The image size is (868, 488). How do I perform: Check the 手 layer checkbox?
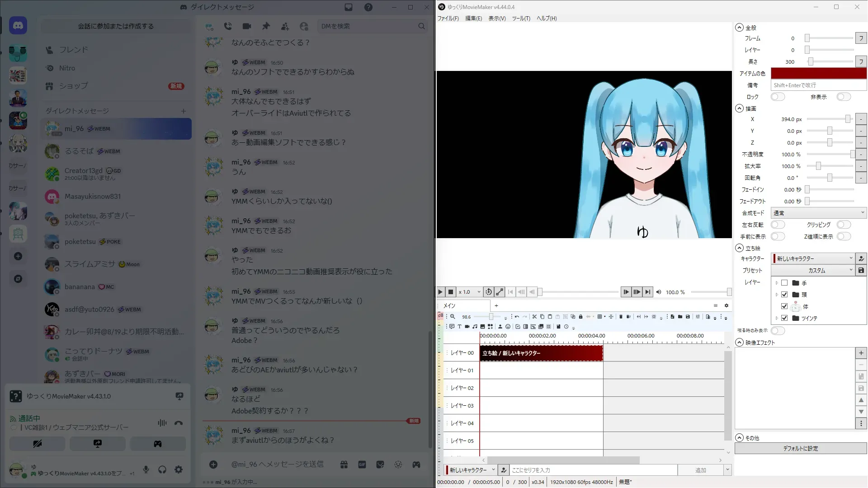tap(784, 283)
